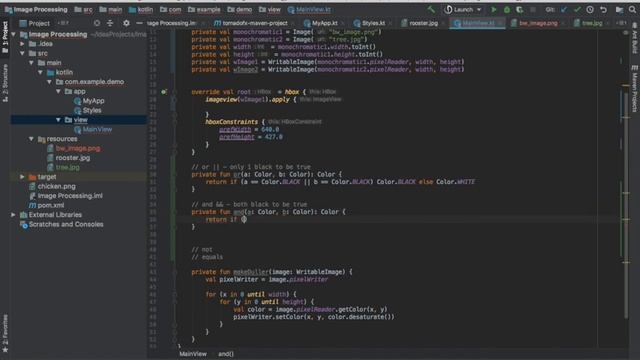Click the override gutter icon beside the root line
The width and height of the screenshot is (640, 360).
click(164, 92)
